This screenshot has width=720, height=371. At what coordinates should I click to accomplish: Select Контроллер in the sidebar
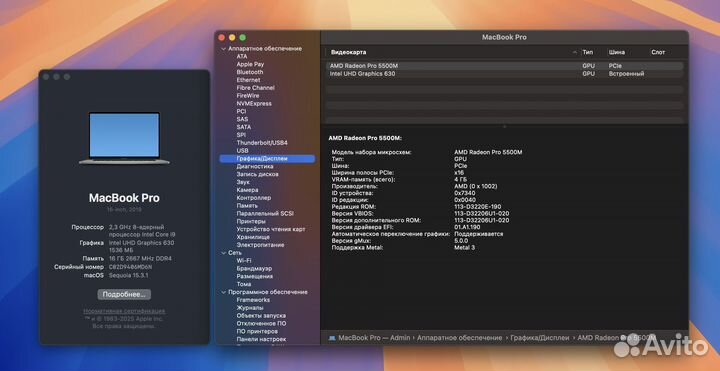click(253, 197)
